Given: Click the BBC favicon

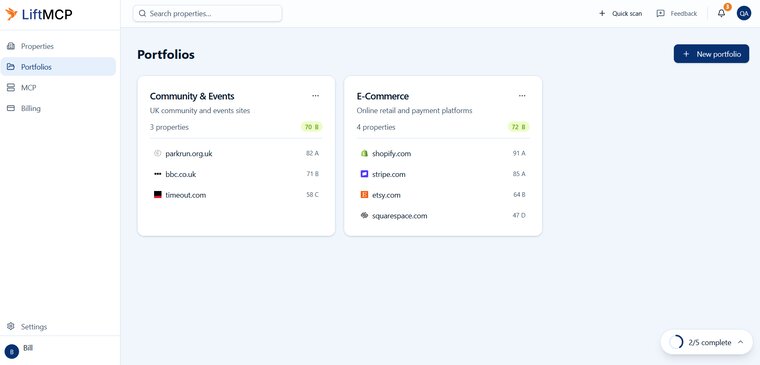Looking at the screenshot, I should (157, 174).
